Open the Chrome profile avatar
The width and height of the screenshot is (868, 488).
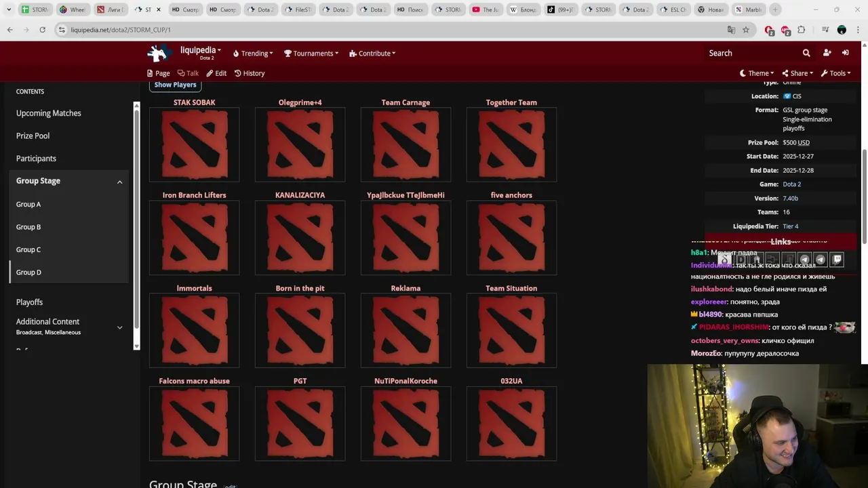click(842, 30)
